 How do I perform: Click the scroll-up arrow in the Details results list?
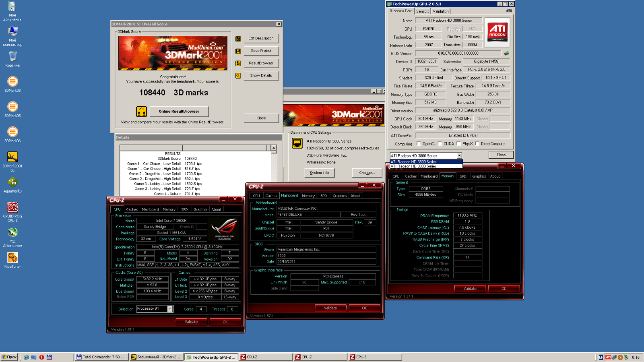(x=274, y=148)
